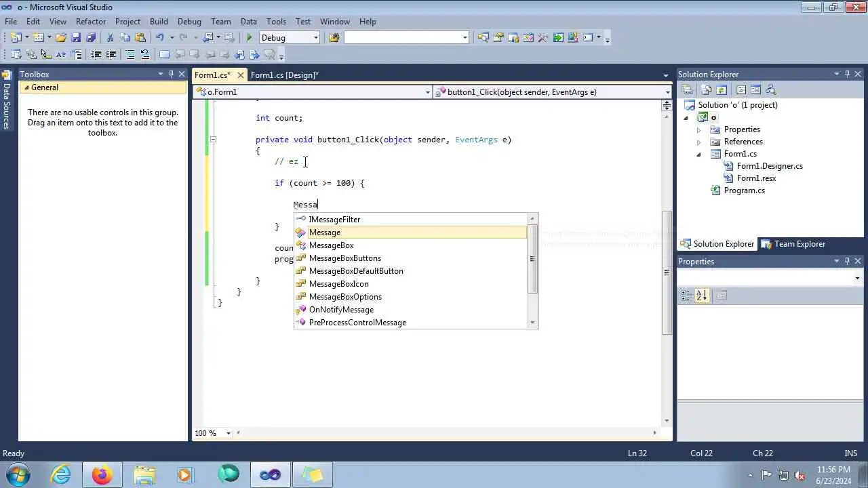Open Form1.Designer.cs in Solution Explorer
This screenshot has width=868, height=488.
[x=770, y=166]
